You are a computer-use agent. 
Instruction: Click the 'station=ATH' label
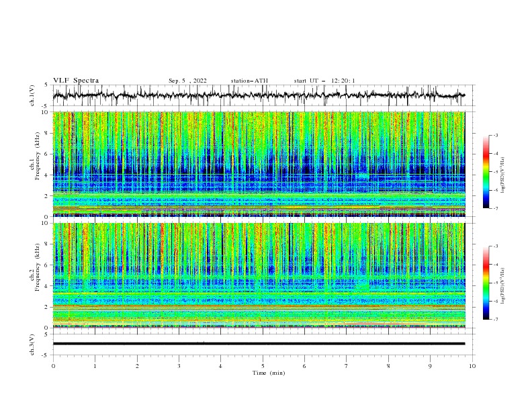click(249, 81)
